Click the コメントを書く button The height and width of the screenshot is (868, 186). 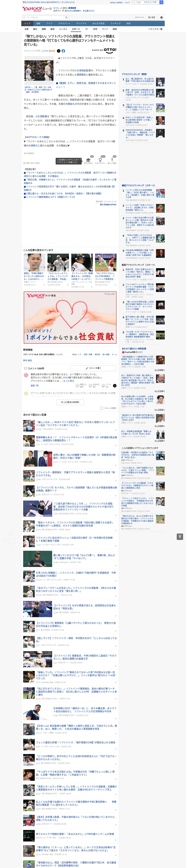point(93,368)
